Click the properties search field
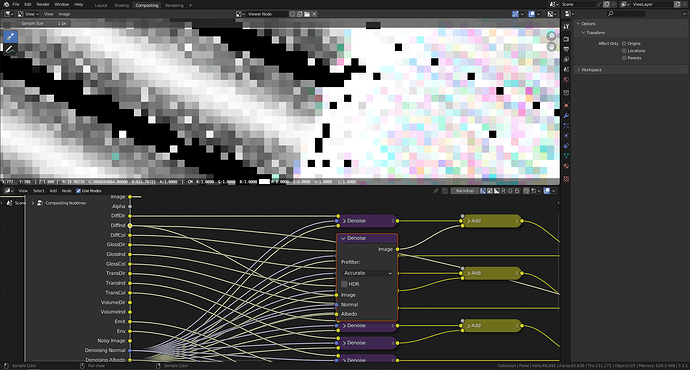The height and width of the screenshot is (370, 690). (626, 14)
